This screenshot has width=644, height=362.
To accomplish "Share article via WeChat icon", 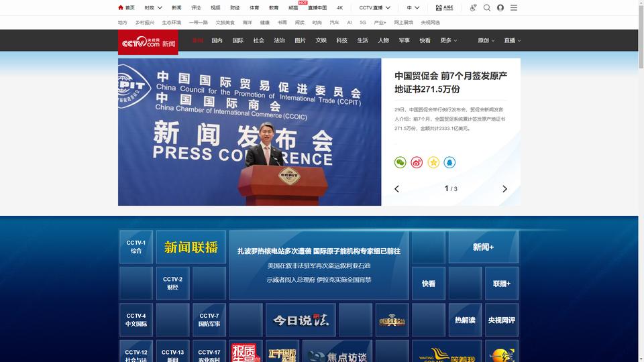I will click(400, 162).
